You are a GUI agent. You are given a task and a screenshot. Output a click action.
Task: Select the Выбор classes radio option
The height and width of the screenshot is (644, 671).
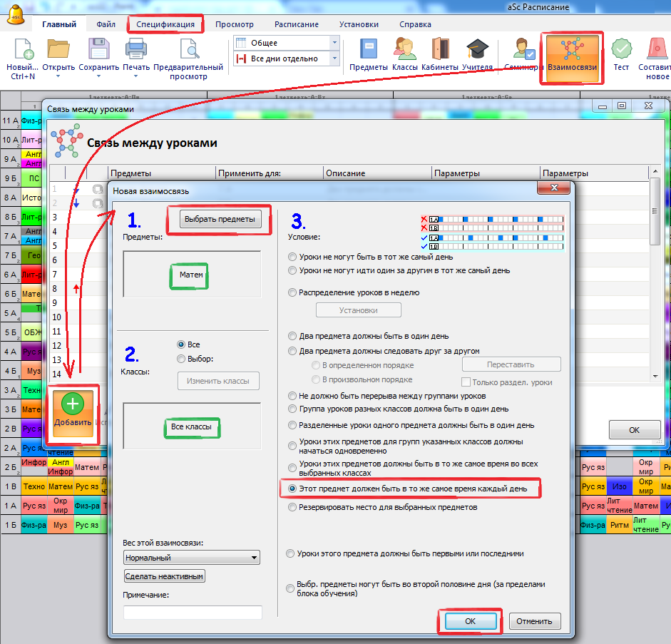click(x=181, y=359)
